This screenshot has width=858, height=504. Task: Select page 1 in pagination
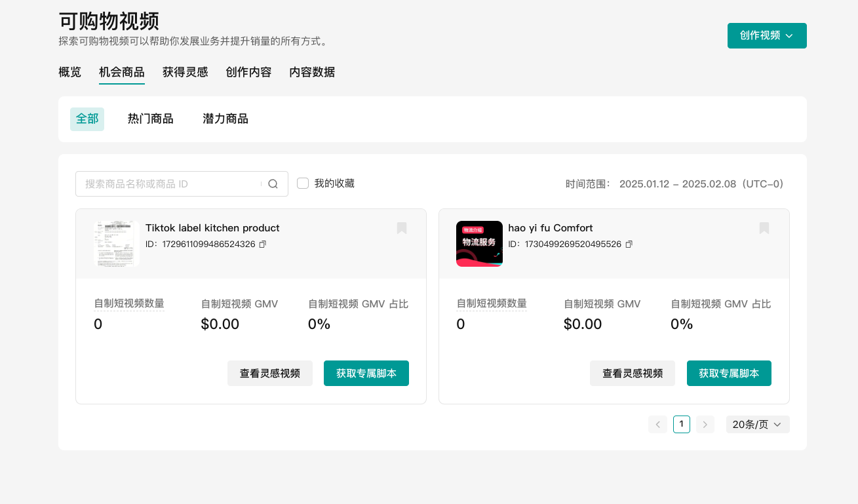(681, 424)
